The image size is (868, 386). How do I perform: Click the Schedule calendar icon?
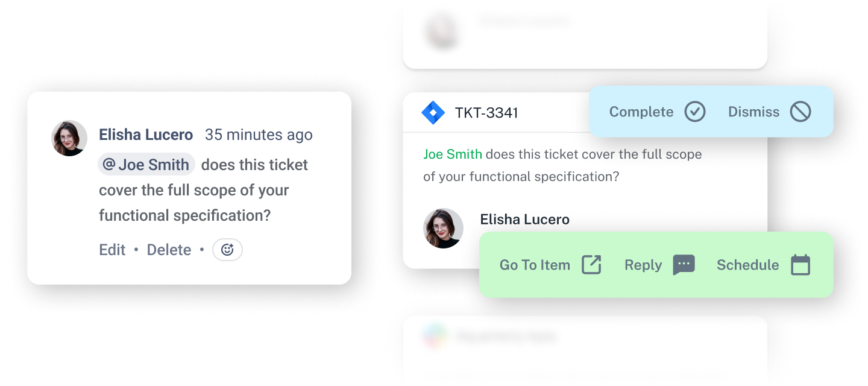click(x=800, y=265)
